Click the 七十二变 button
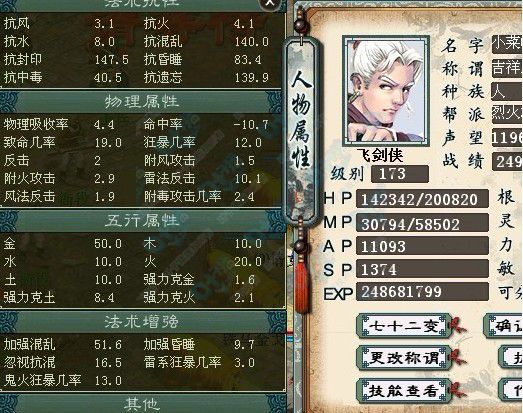This screenshot has height=413, width=523. [x=404, y=326]
